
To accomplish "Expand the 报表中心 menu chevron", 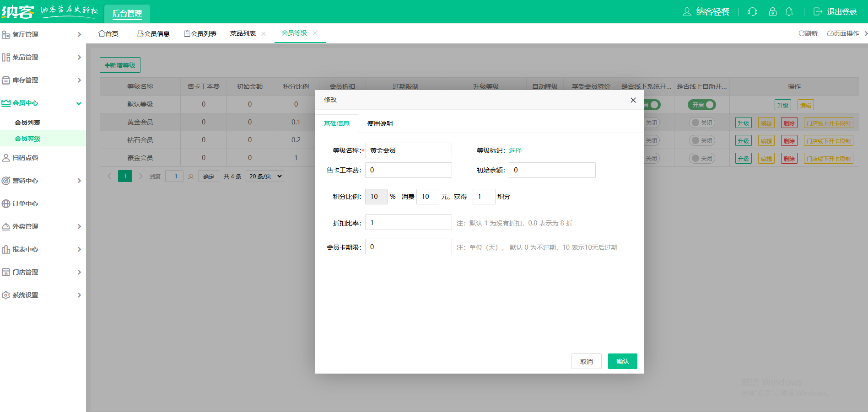I will 79,249.
